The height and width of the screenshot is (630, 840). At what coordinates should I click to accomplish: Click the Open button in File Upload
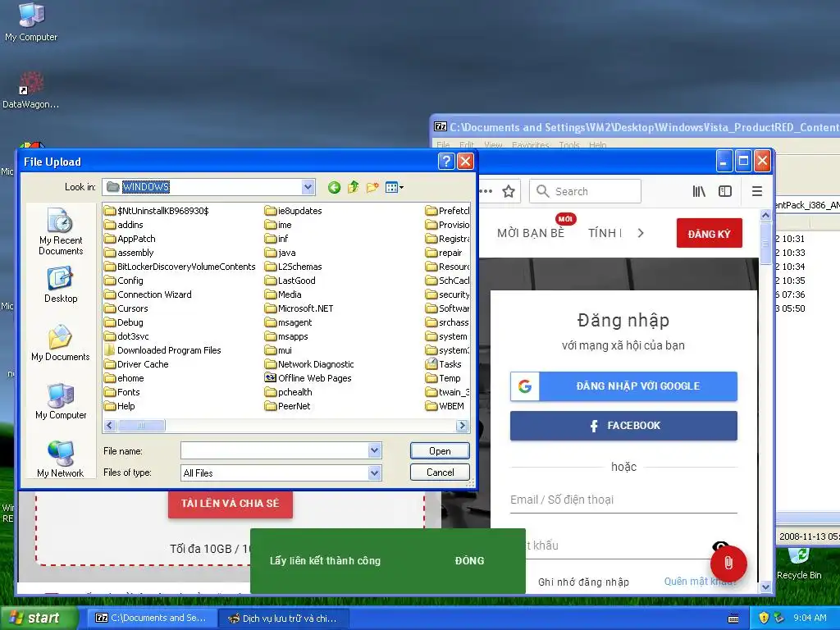440,451
